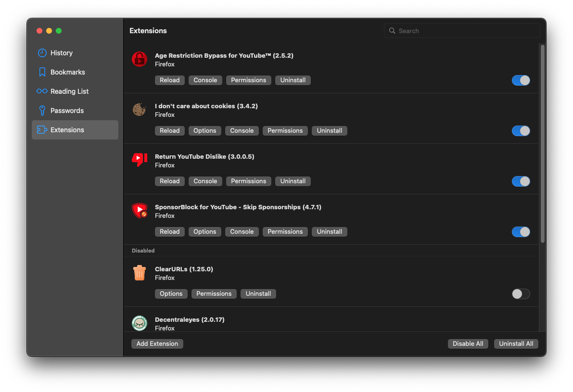Go to Passwords in the sidebar
Image resolution: width=573 pixels, height=392 pixels.
(67, 111)
